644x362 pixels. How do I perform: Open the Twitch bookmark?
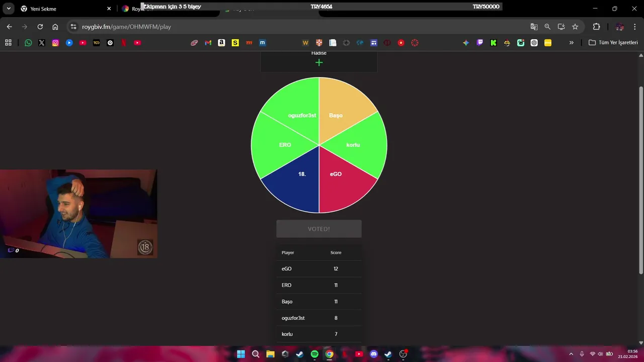pyautogui.click(x=480, y=43)
